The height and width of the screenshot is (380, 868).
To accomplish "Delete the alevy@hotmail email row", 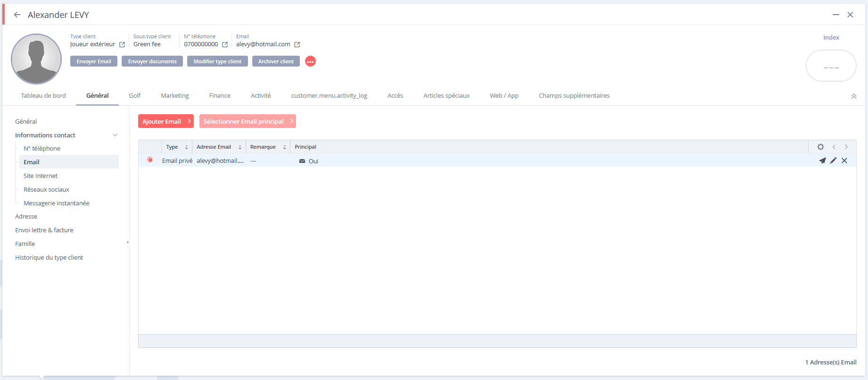I will pos(844,160).
